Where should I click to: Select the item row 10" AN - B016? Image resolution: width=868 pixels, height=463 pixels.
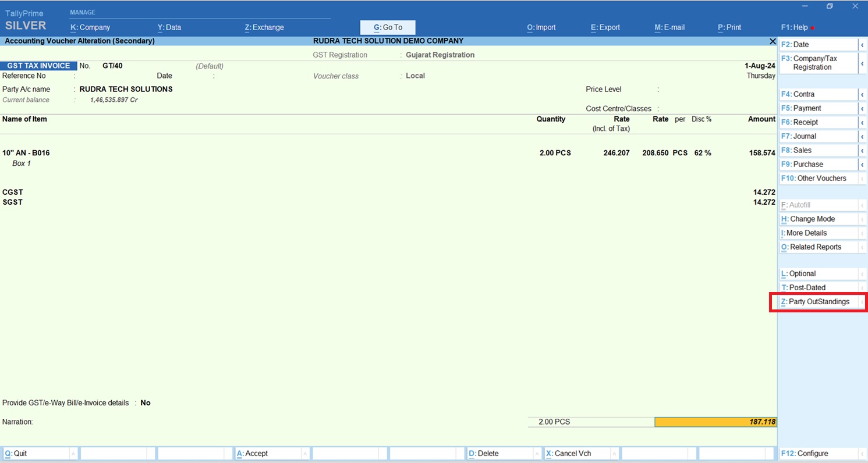coord(26,153)
